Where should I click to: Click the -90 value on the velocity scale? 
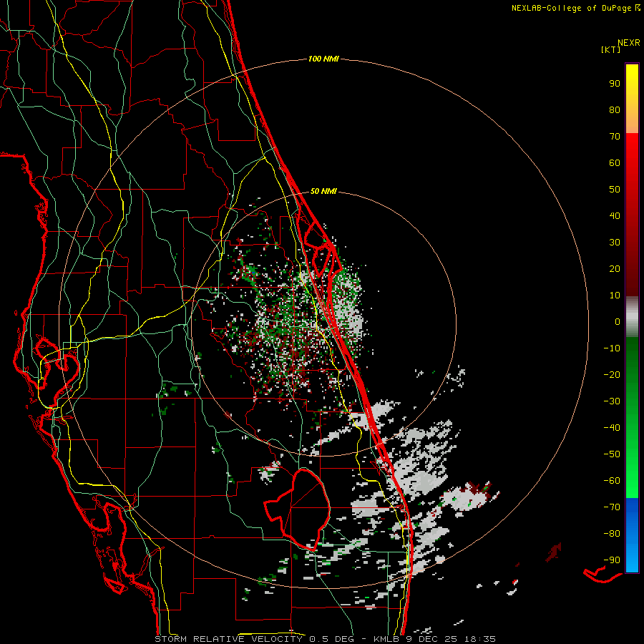(612, 560)
